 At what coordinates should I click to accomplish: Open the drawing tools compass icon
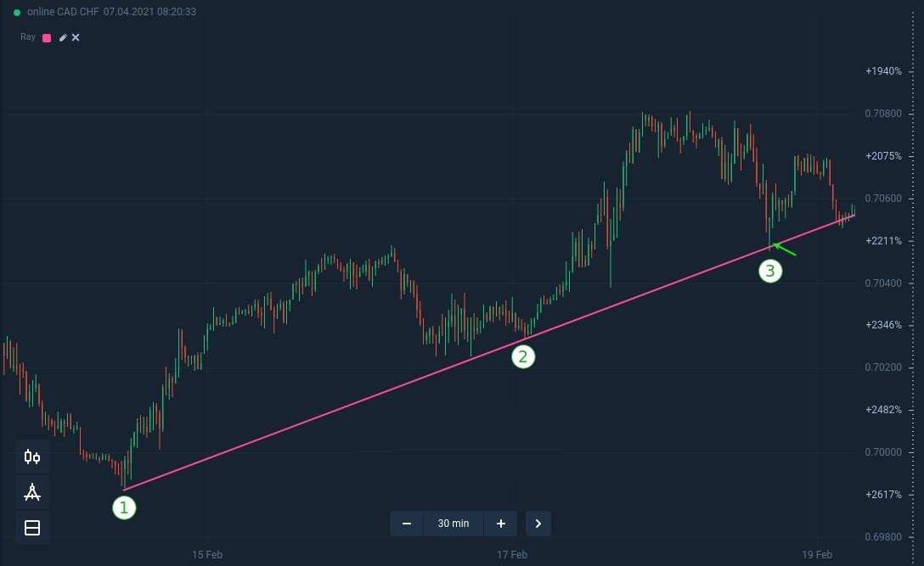click(x=32, y=493)
